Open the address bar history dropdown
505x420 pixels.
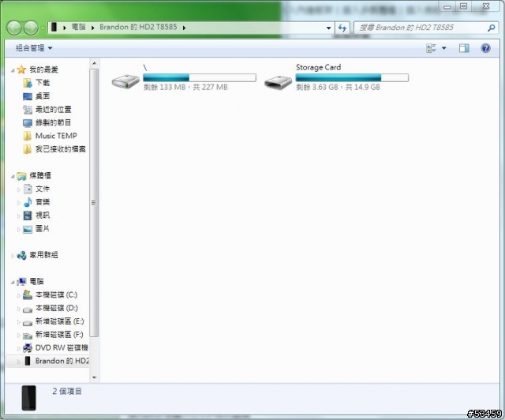(328, 28)
